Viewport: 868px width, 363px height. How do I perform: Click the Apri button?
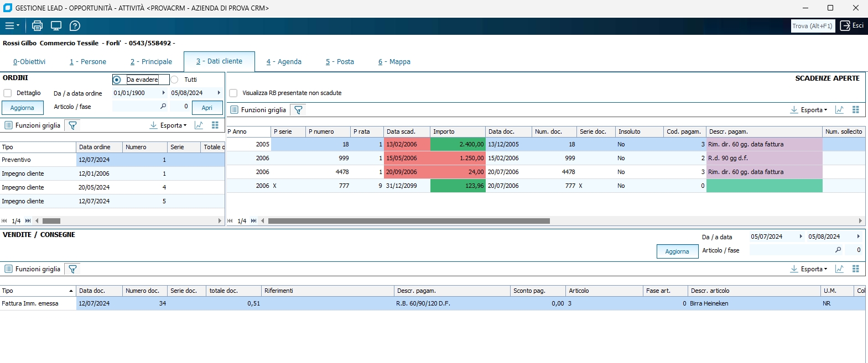pyautogui.click(x=207, y=108)
